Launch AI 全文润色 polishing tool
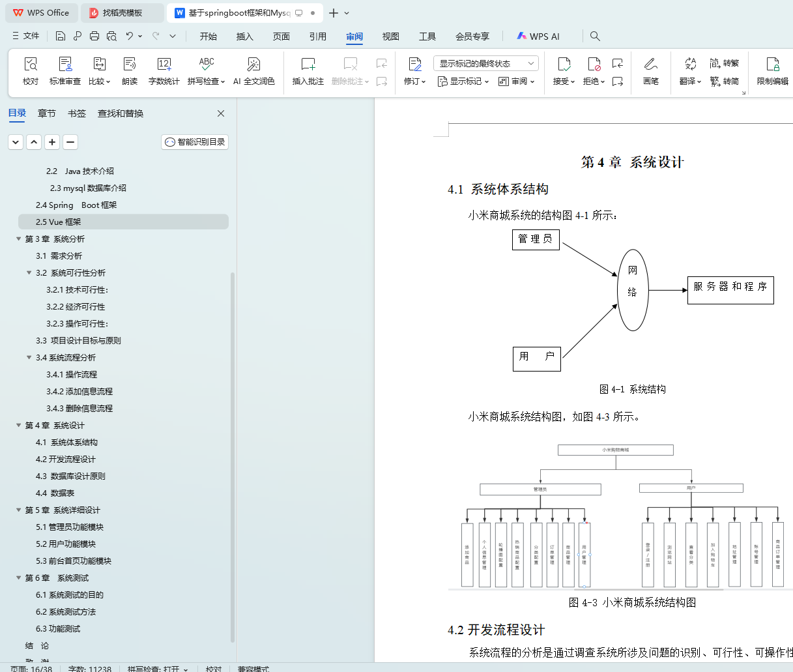 254,71
